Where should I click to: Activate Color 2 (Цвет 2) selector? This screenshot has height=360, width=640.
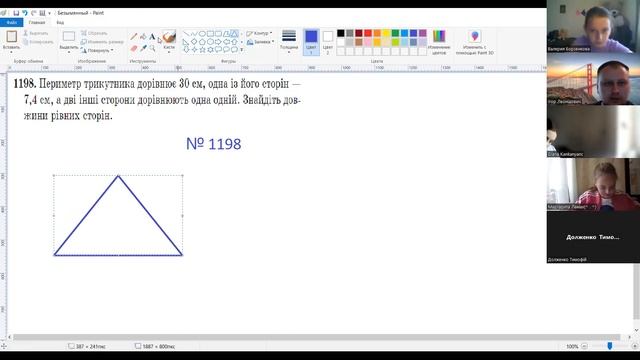(328, 42)
